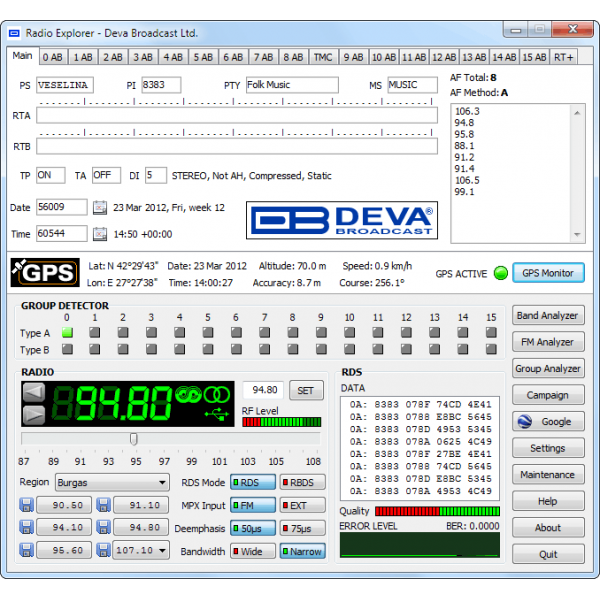The image size is (600, 600).
Task: Choose 50µs deemphasis
Action: (253, 528)
